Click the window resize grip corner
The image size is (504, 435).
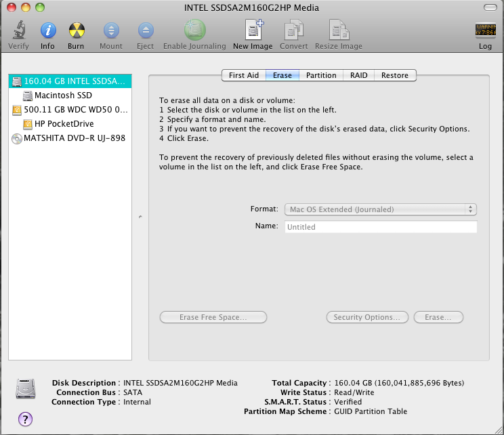click(x=499, y=430)
